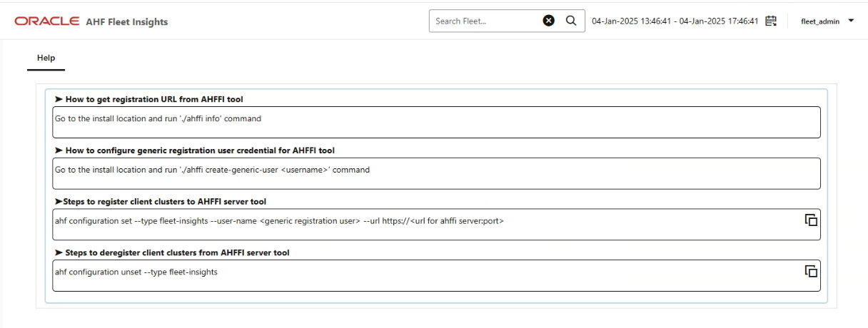Click the magnifier search icon
The image size is (868, 328).
pos(571,21)
